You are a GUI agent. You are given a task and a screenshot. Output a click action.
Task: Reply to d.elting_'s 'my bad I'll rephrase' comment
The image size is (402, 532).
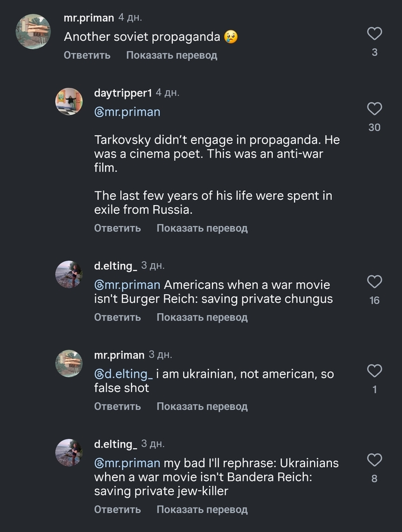pos(117,509)
